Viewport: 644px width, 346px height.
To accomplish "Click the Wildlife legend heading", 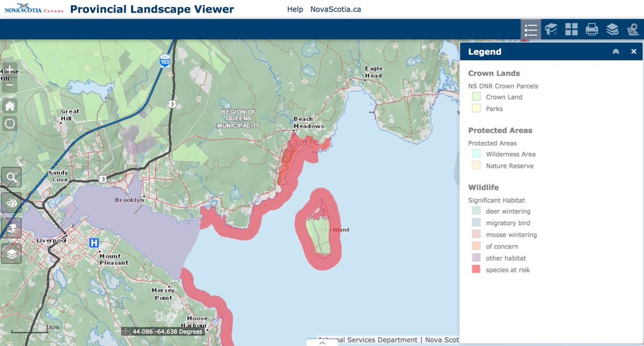I will click(x=483, y=188).
